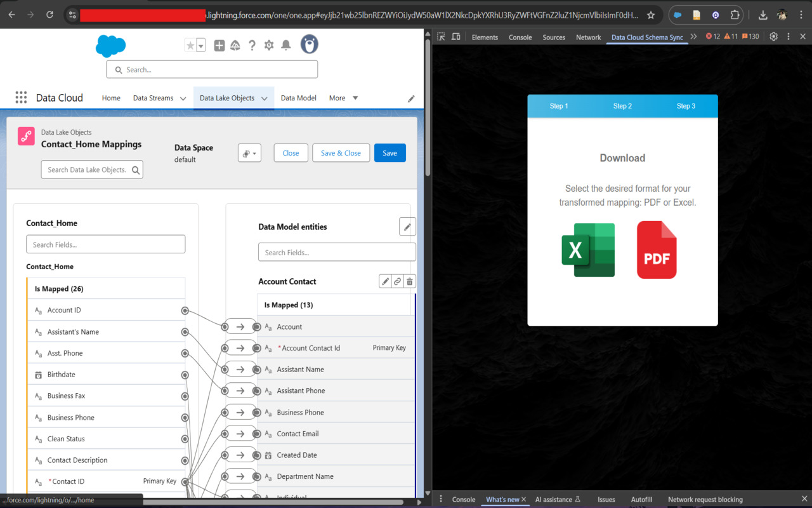Click Contact_Home Search Fields input
The height and width of the screenshot is (508, 812).
[x=105, y=244]
